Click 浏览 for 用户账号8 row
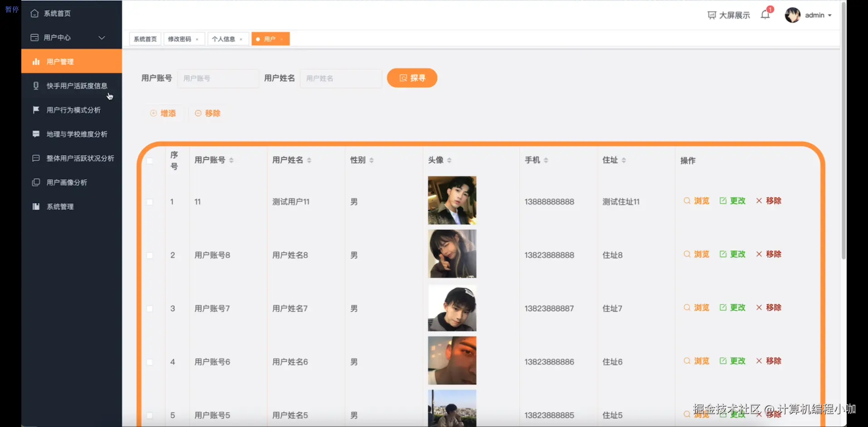 [697, 254]
